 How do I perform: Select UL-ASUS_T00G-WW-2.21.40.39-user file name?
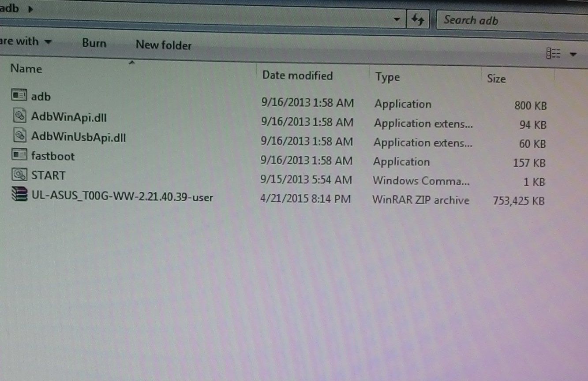122,196
